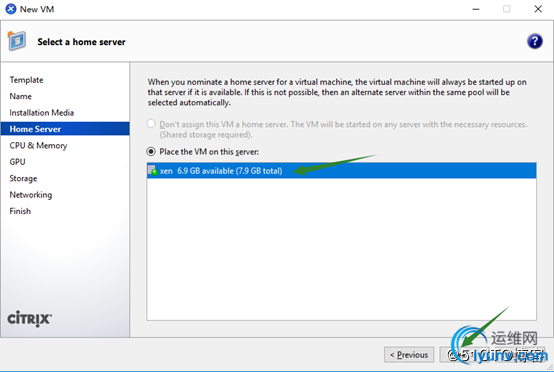Go to the Networking step
This screenshot has width=554, height=372.
pos(31,195)
